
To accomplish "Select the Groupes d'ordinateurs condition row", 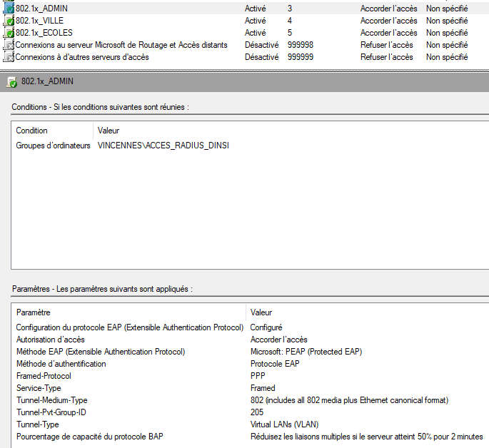I will point(250,146).
